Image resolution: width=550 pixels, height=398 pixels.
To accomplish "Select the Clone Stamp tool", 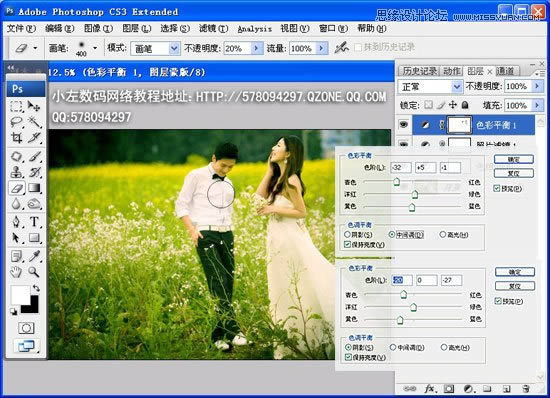I will (16, 172).
